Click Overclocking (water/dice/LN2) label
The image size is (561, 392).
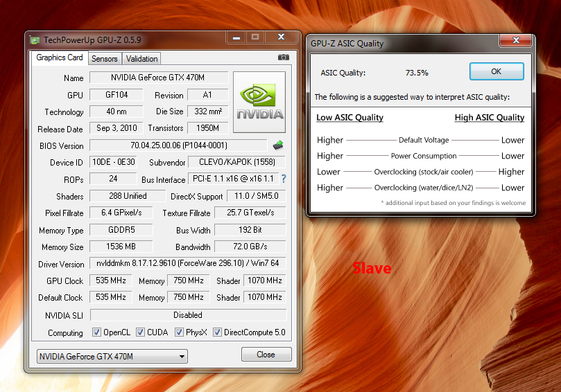coord(424,188)
